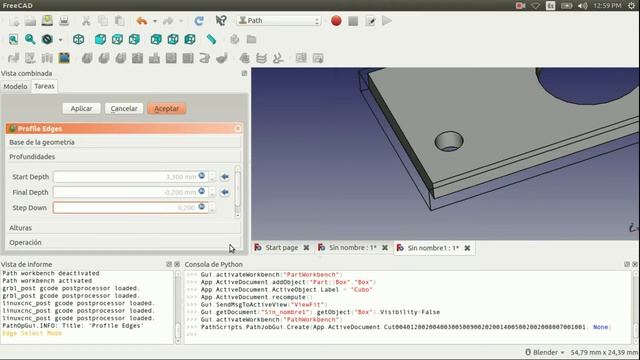This screenshot has height=360, width=640.
Task: Confirm with the Aceptar button
Action: [x=167, y=109]
